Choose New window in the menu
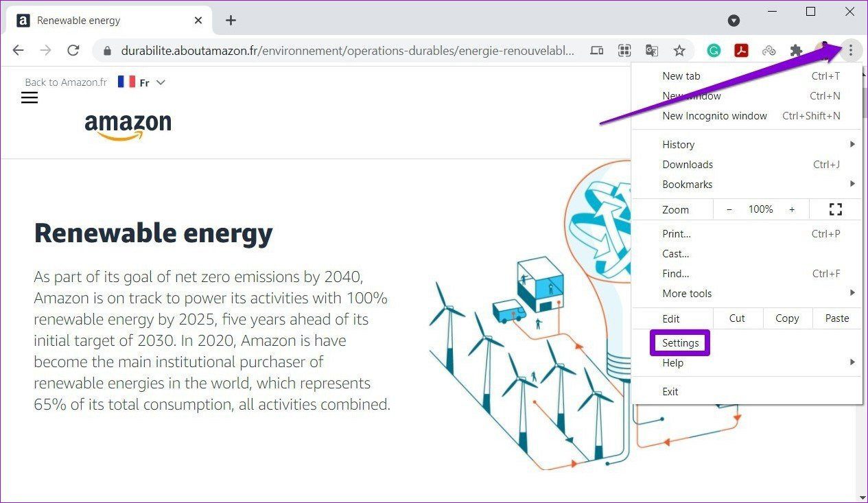Screen dimensions: 868x503 [x=747, y=96]
